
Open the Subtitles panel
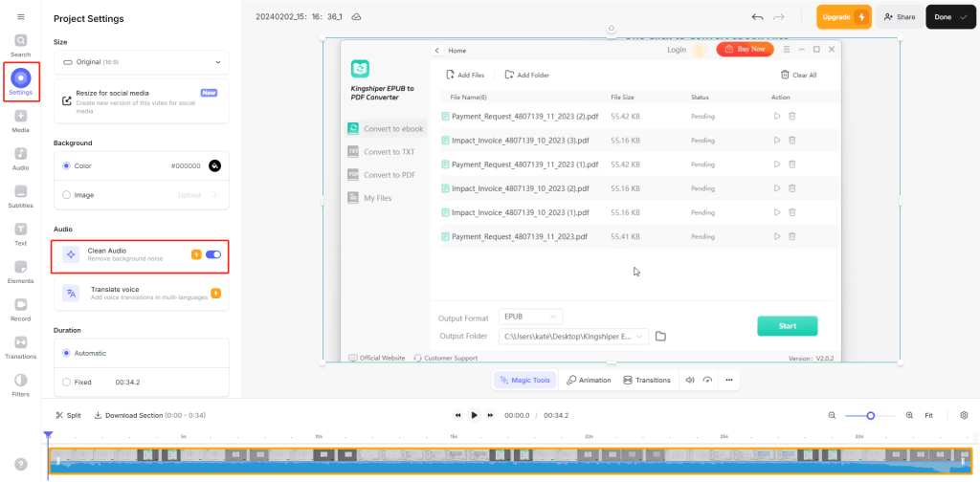(x=21, y=197)
